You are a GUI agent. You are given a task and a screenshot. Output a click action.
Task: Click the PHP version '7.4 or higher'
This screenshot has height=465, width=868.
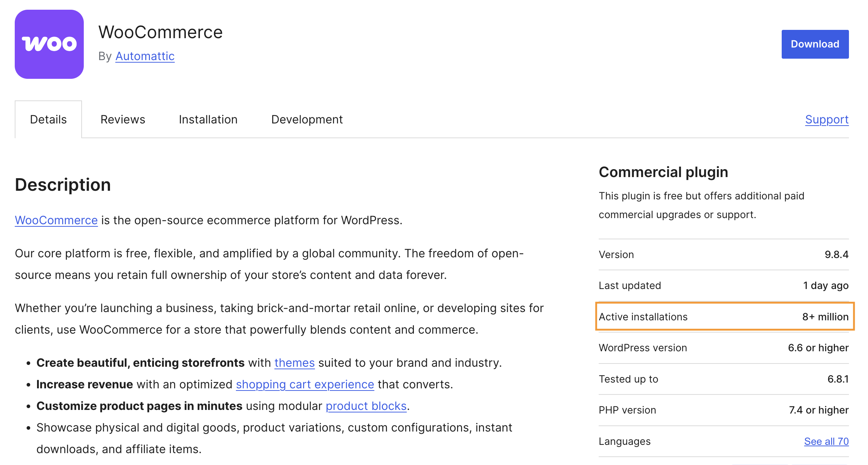pyautogui.click(x=818, y=410)
